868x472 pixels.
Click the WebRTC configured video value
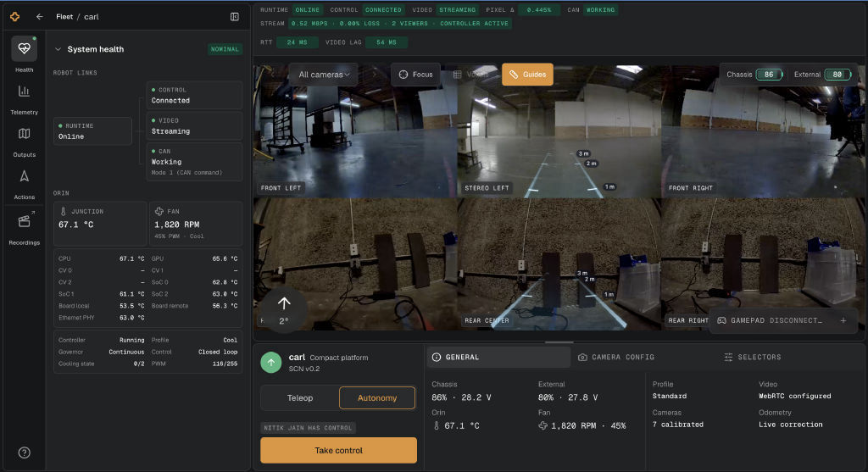(x=794, y=397)
